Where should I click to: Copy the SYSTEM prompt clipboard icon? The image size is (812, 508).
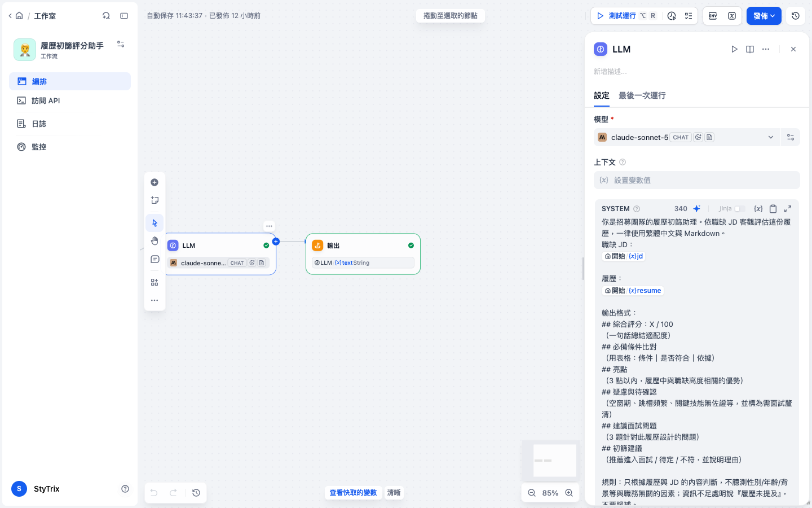[x=773, y=209]
